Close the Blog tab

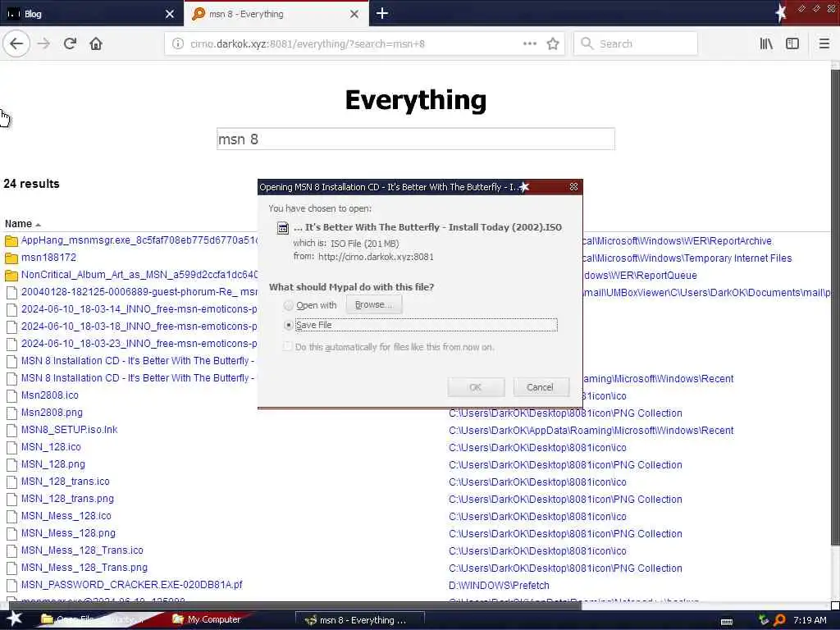coord(170,14)
